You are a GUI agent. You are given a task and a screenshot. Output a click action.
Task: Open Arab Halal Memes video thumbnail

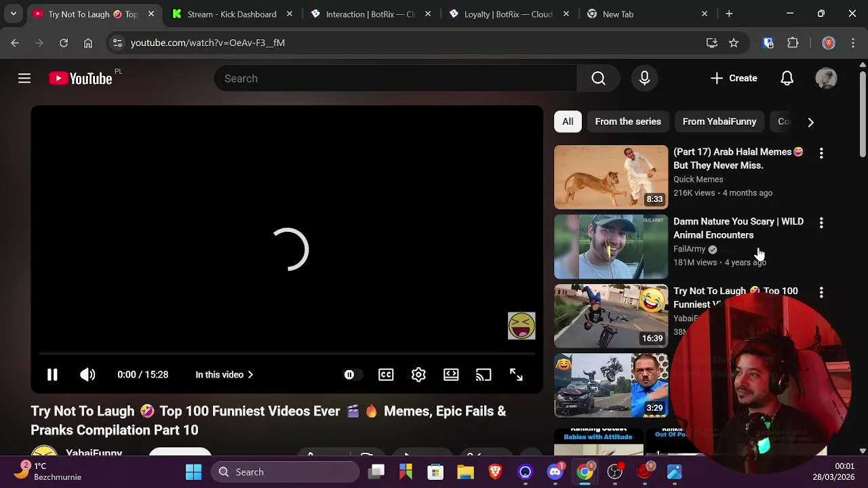click(611, 177)
